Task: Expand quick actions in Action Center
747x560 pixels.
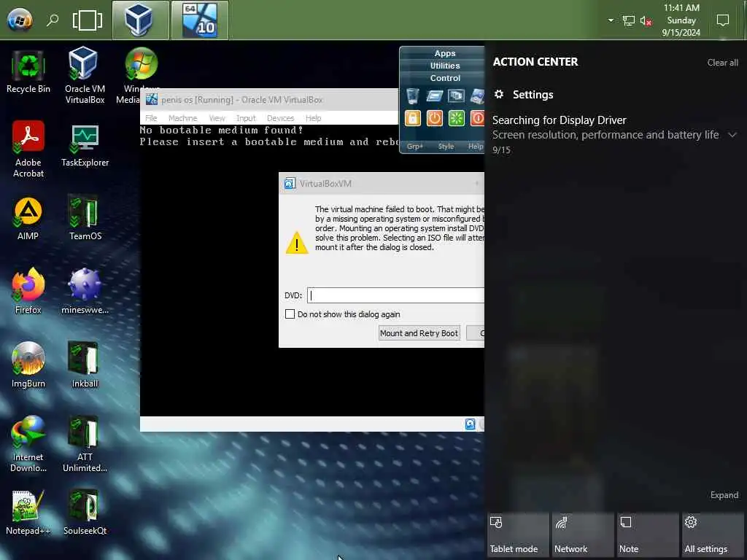Action: [x=724, y=495]
